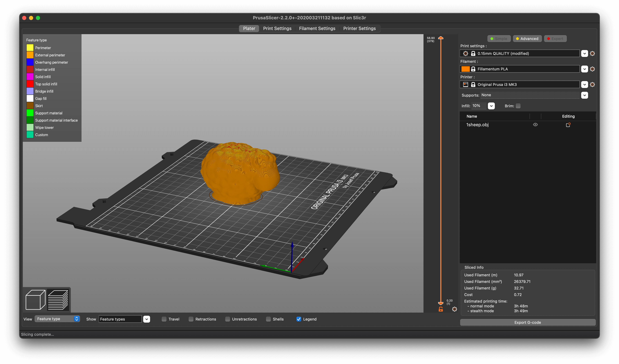Open the Infill percentage dropdown arrow

(491, 106)
